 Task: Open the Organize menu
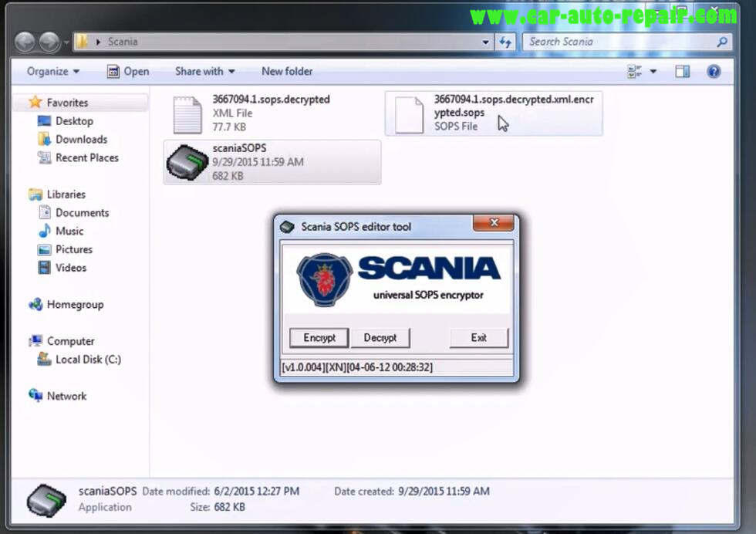[53, 72]
